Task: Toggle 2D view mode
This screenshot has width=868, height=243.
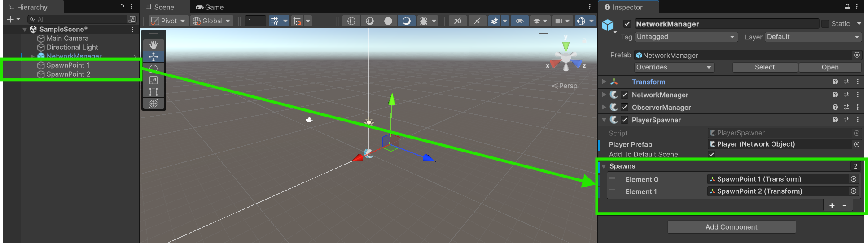Action: [458, 21]
